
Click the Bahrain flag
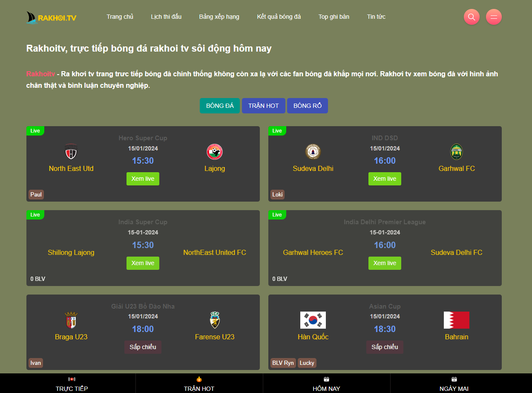(x=457, y=320)
